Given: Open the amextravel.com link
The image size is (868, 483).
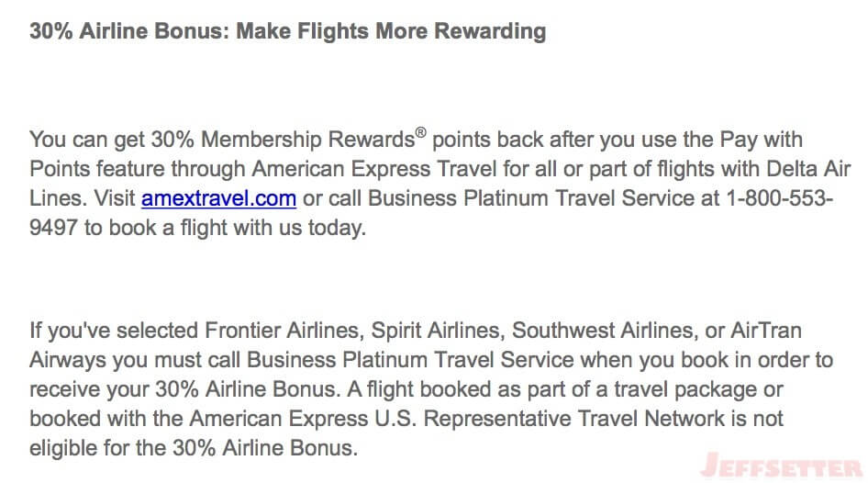Looking at the screenshot, I should click(218, 198).
